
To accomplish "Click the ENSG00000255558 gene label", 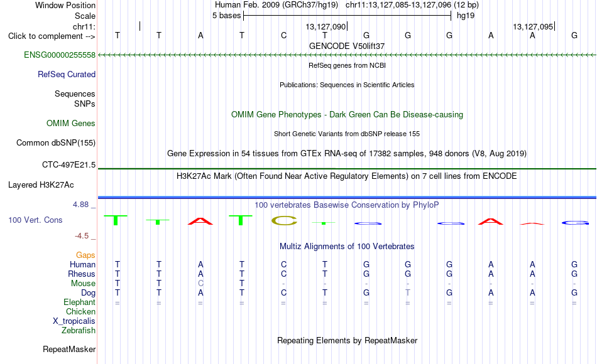I will (x=60, y=55).
